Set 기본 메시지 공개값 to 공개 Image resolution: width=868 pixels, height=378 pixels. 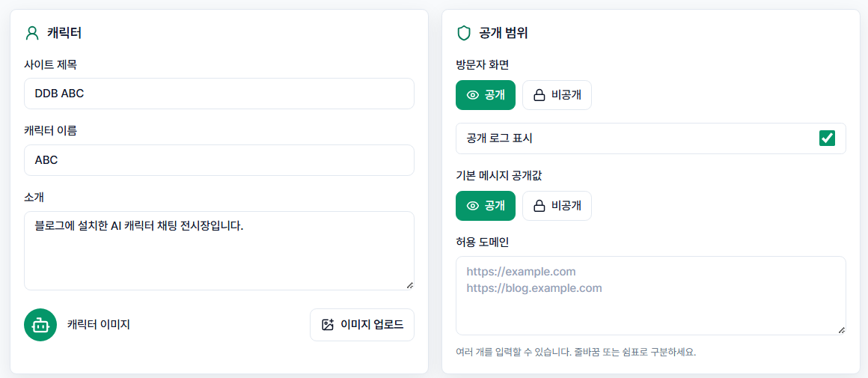486,206
